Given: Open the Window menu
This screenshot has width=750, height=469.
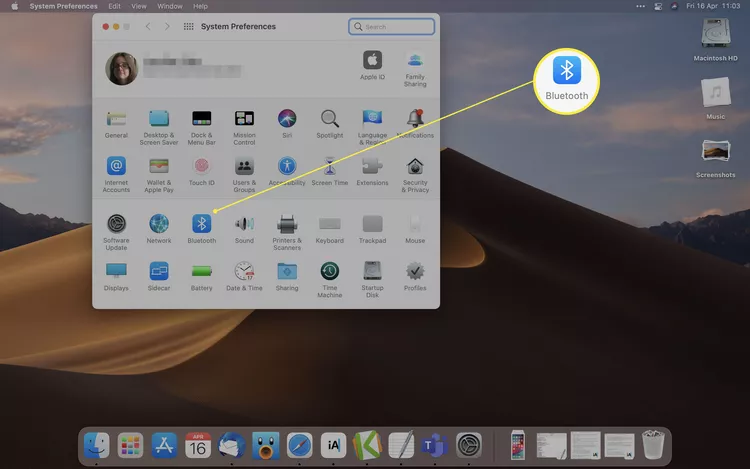Looking at the screenshot, I should pos(170,6).
